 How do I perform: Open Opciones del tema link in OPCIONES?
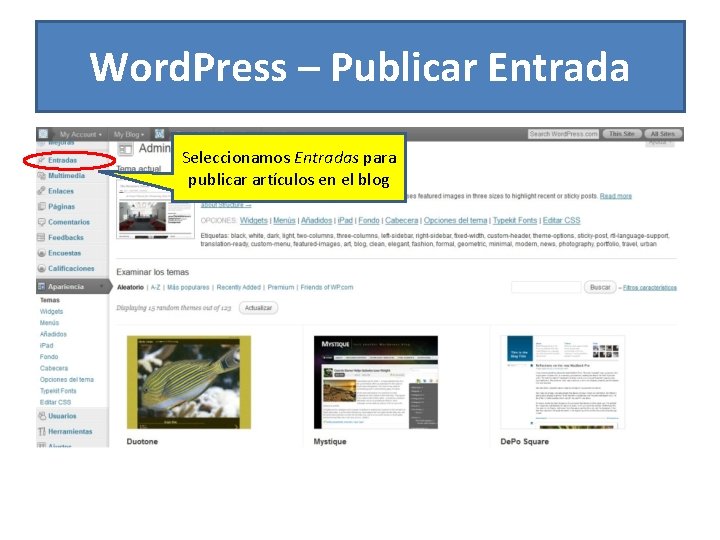pyautogui.click(x=456, y=220)
